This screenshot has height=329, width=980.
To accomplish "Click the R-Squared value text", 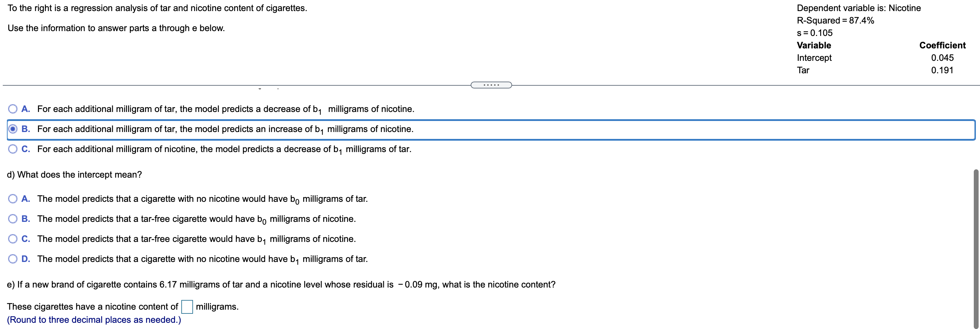I will tap(835, 21).
